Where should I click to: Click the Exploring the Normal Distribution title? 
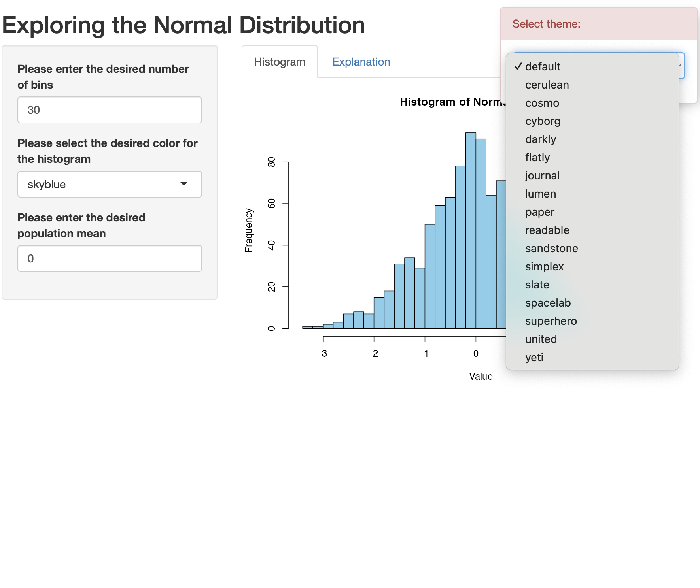coord(184,25)
